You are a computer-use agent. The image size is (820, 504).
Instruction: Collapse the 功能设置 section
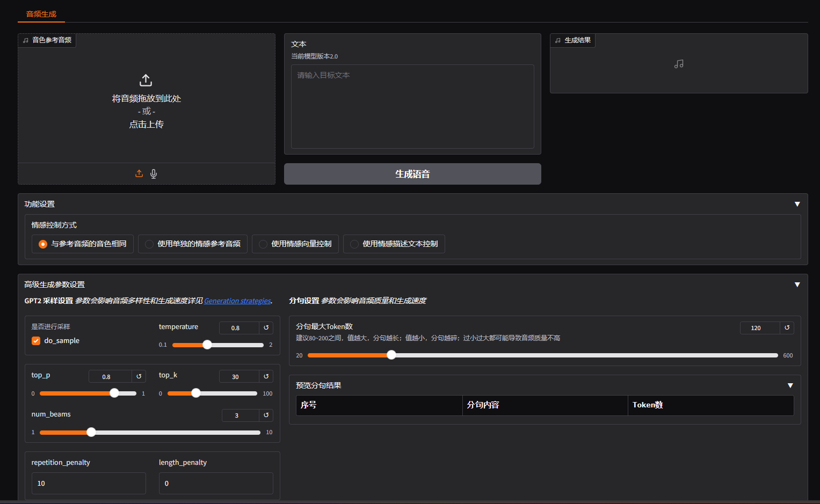point(797,204)
